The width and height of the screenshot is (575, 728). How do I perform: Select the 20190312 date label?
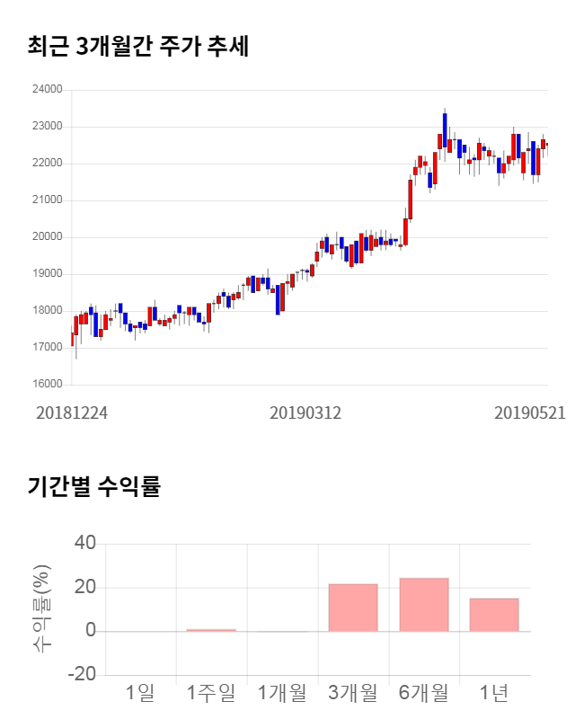coord(305,413)
